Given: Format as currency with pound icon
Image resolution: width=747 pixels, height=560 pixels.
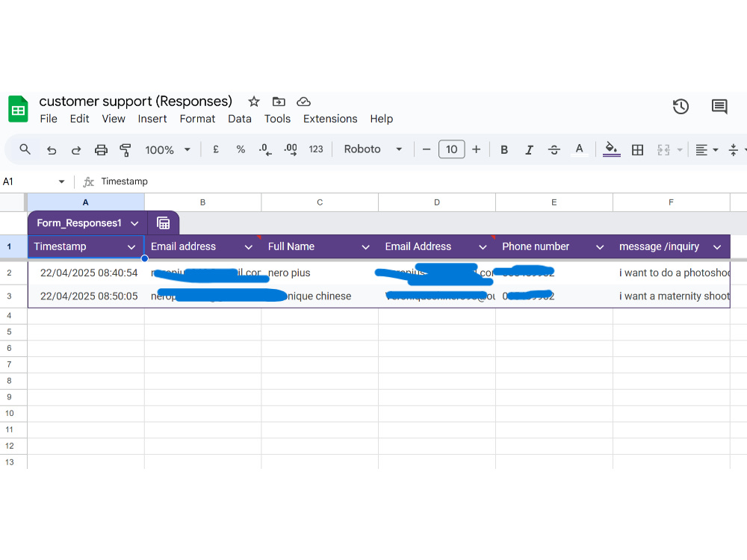Looking at the screenshot, I should (216, 149).
